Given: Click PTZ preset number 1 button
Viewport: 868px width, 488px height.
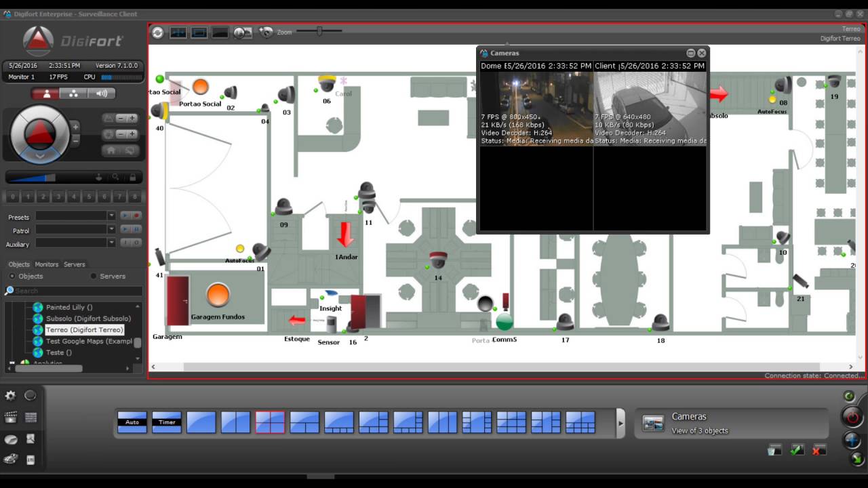Looking at the screenshot, I should 28,197.
